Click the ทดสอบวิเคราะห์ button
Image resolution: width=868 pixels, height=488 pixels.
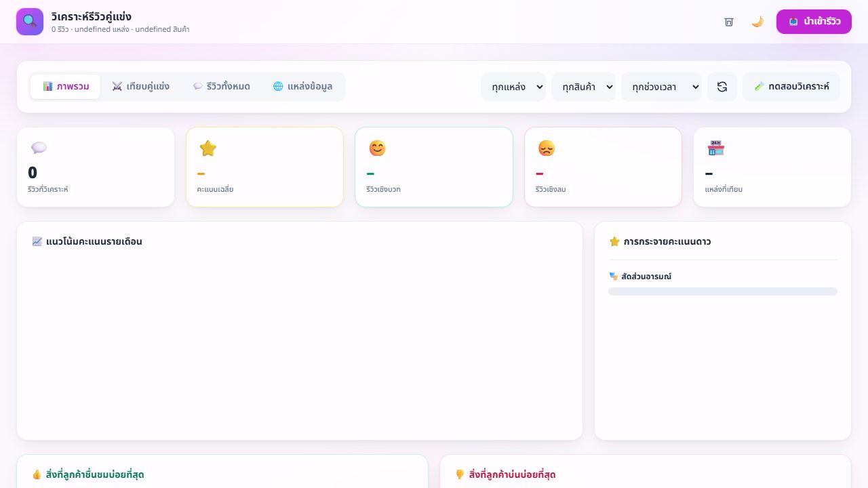(791, 87)
